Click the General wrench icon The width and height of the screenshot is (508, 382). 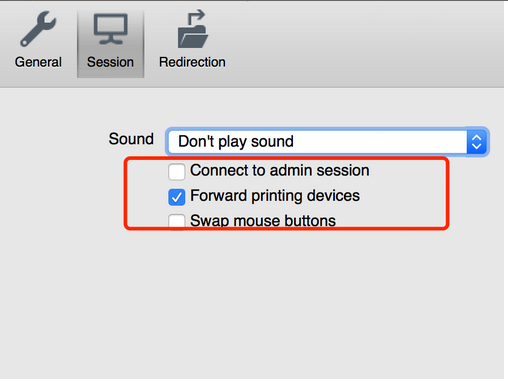point(38,29)
